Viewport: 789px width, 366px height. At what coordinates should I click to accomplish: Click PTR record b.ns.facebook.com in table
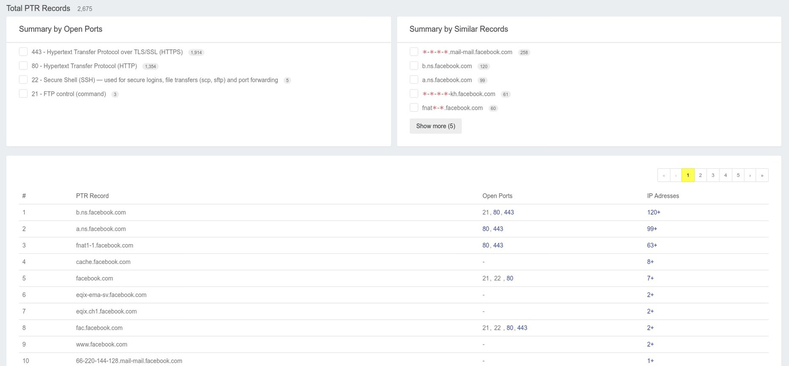pyautogui.click(x=101, y=212)
